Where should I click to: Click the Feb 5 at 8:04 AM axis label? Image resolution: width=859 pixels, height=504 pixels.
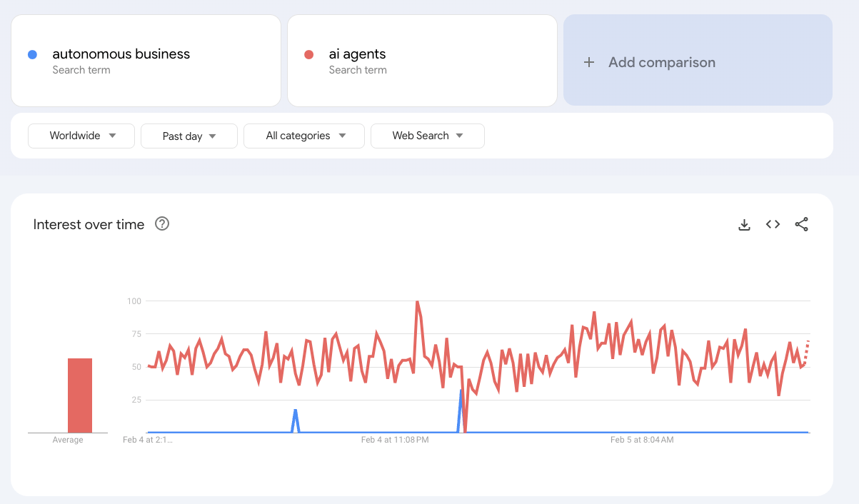(641, 440)
